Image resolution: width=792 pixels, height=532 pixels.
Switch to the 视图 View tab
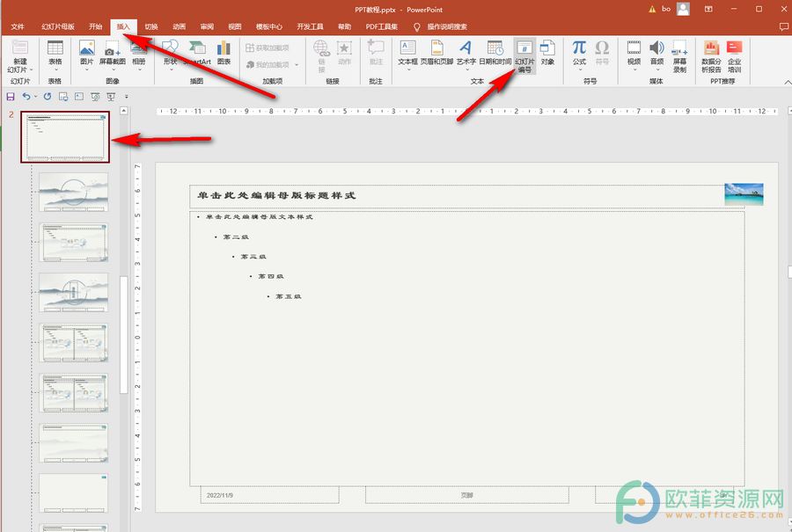point(234,26)
